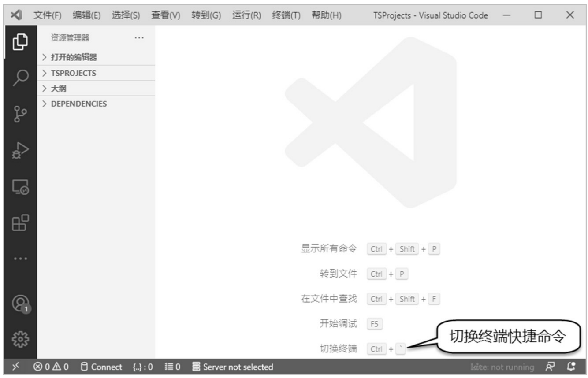Open the Source Control view icon

20,114
